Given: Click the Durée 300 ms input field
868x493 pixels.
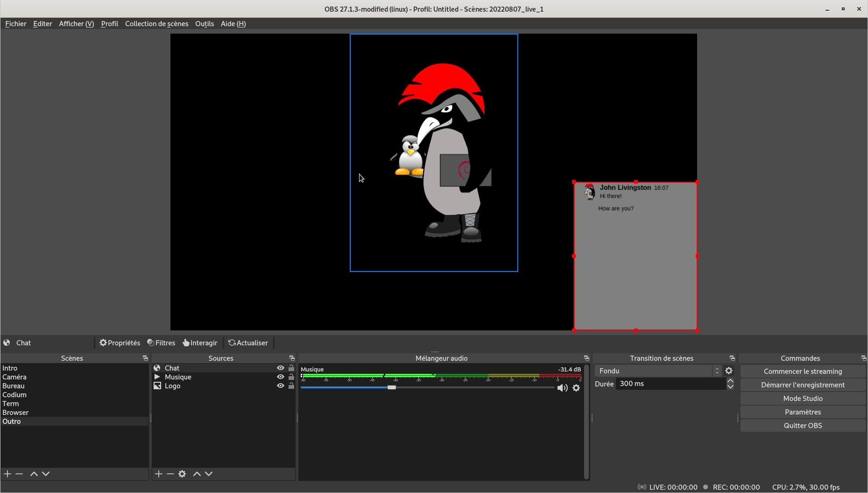Looking at the screenshot, I should click(671, 384).
